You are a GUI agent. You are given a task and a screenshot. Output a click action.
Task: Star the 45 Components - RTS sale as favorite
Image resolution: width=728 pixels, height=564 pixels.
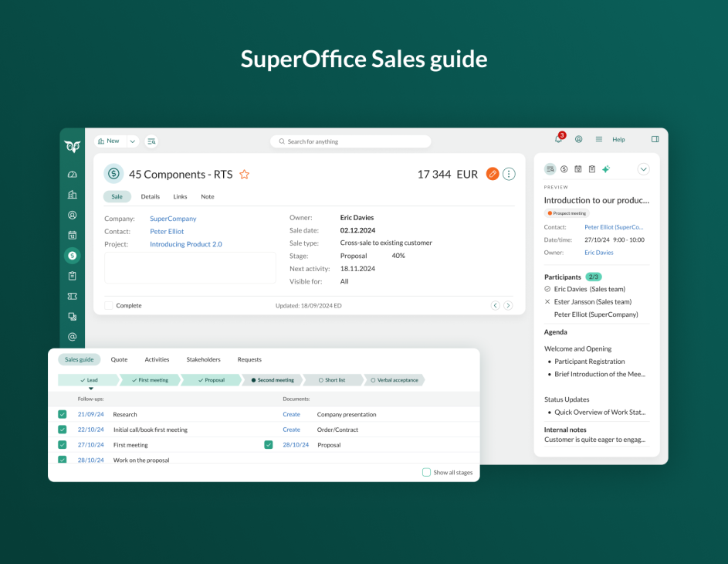click(x=244, y=175)
